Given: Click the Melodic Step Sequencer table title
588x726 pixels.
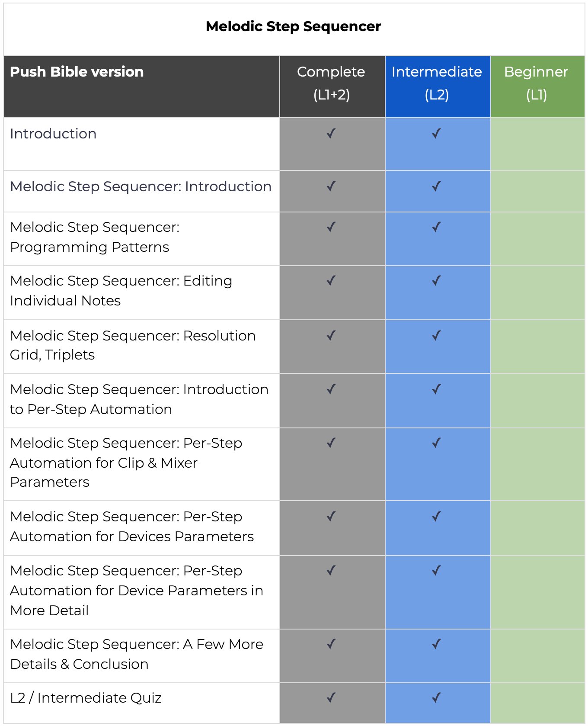Looking at the screenshot, I should pyautogui.click(x=294, y=26).
